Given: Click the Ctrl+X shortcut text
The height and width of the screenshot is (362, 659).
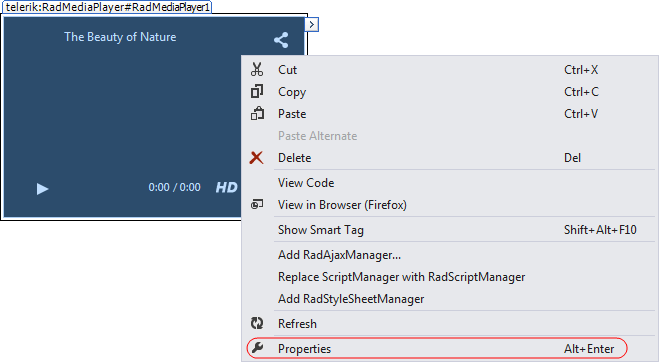Looking at the screenshot, I should pos(581,69).
